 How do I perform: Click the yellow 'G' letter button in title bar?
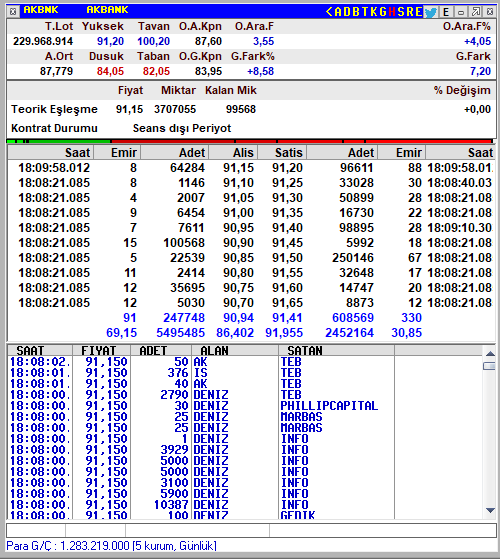[383, 12]
